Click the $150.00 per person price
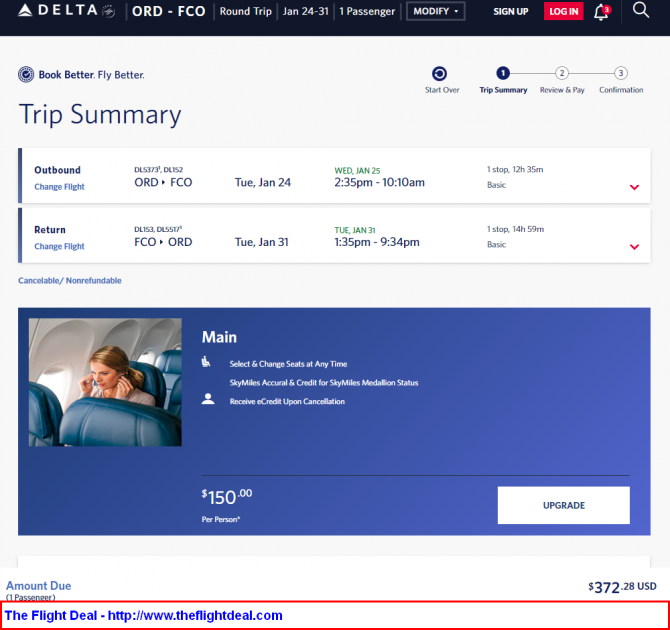The image size is (670, 630). [227, 497]
